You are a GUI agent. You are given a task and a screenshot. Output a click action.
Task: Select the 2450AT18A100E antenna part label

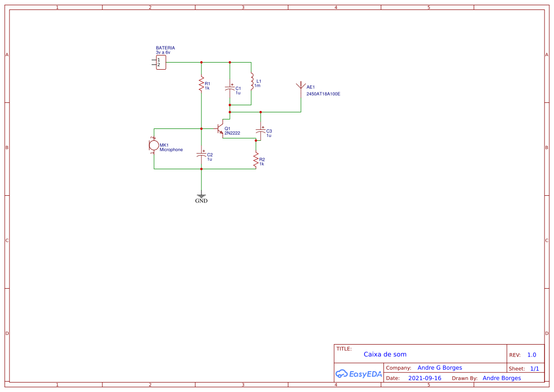pos(323,94)
